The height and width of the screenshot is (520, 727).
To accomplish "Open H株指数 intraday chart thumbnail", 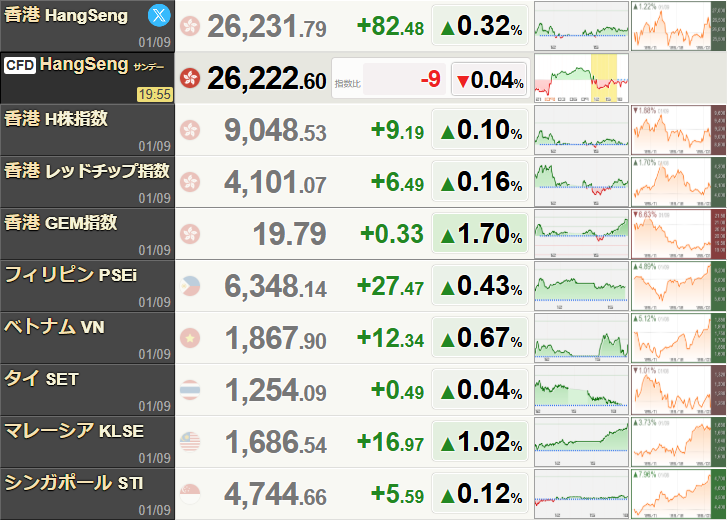I will tap(581, 130).
